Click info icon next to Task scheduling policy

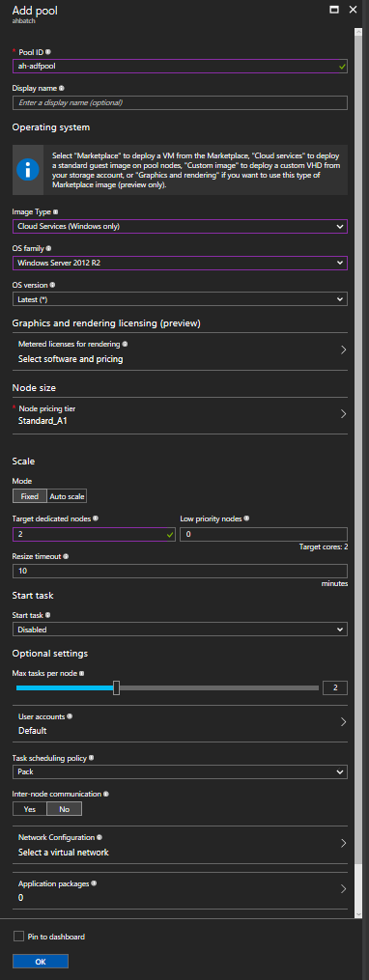point(92,758)
